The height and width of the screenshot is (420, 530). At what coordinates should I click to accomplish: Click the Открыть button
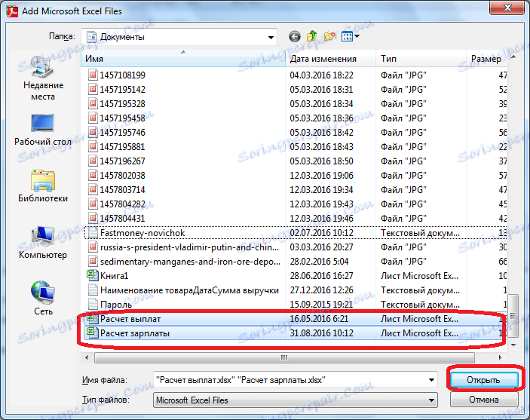(484, 380)
